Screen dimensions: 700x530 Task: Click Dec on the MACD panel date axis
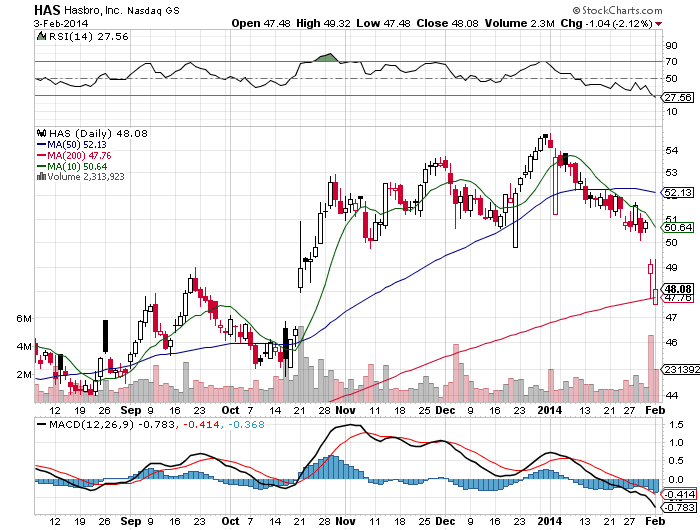coord(445,521)
